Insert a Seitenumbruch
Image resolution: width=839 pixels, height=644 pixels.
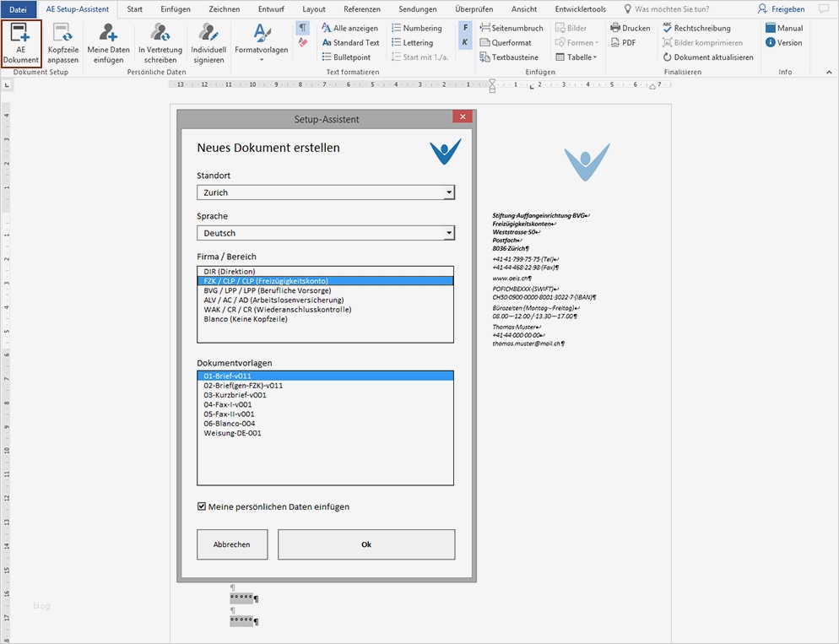point(511,28)
